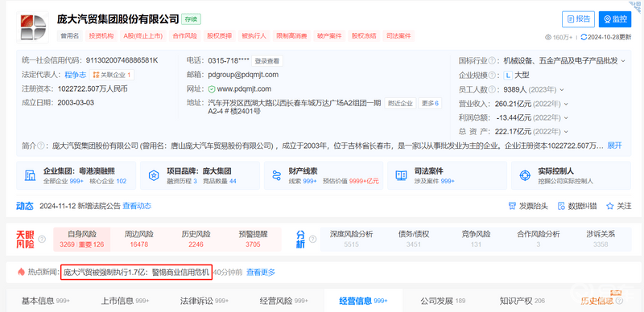
Task: Open legal representative 程争志 link
Action: [75, 75]
